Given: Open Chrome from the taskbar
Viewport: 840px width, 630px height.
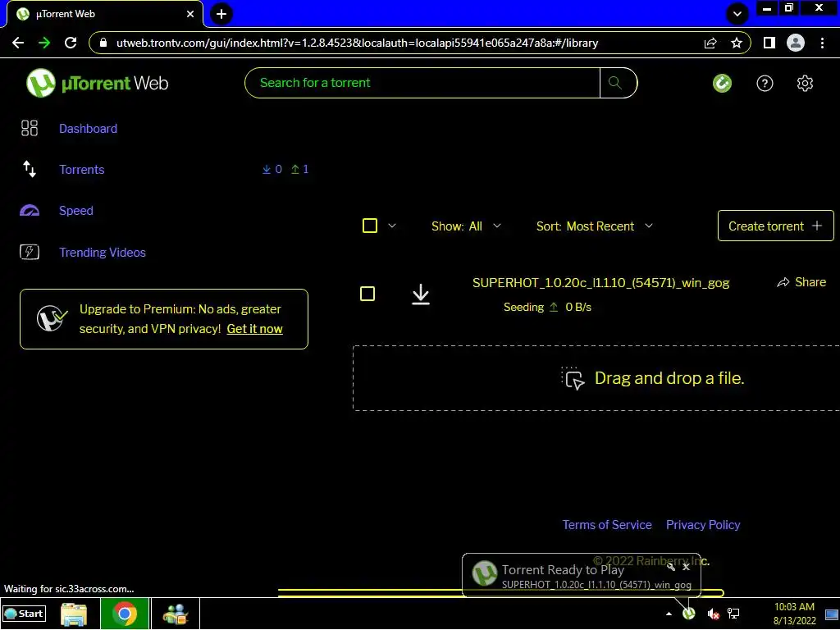Looking at the screenshot, I should tap(125, 614).
